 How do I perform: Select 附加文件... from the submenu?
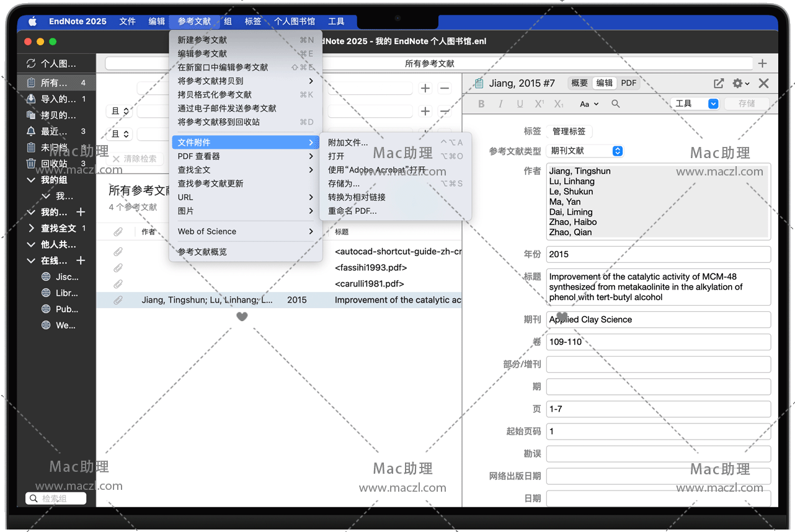(x=348, y=143)
